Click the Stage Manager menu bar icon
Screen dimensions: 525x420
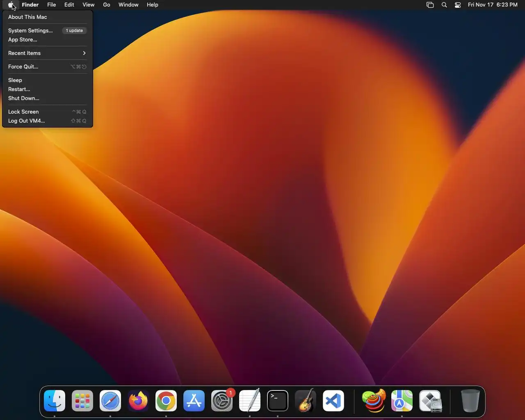[x=430, y=5]
